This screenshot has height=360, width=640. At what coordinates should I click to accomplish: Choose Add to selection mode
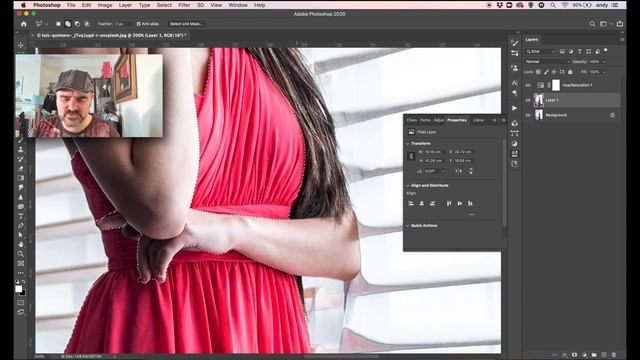point(68,24)
